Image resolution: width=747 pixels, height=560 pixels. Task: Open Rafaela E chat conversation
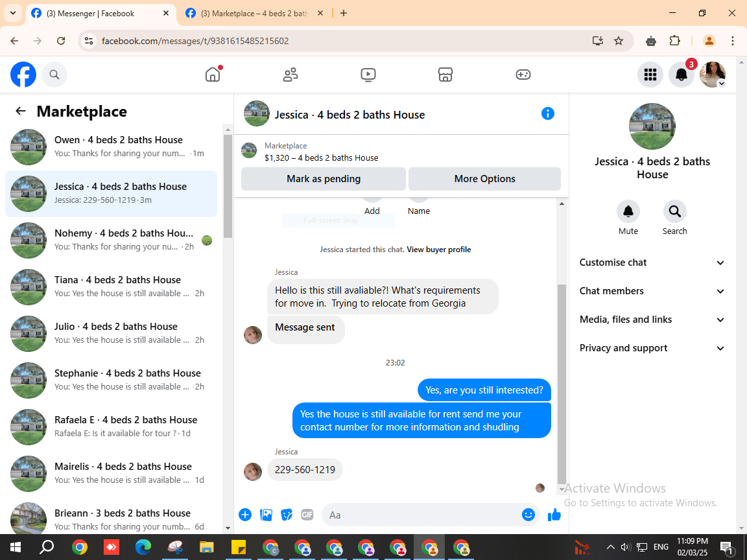pyautogui.click(x=111, y=427)
